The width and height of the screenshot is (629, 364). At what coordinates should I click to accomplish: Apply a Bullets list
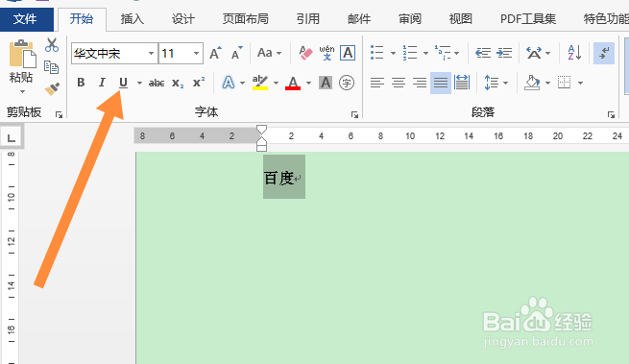pyautogui.click(x=377, y=53)
